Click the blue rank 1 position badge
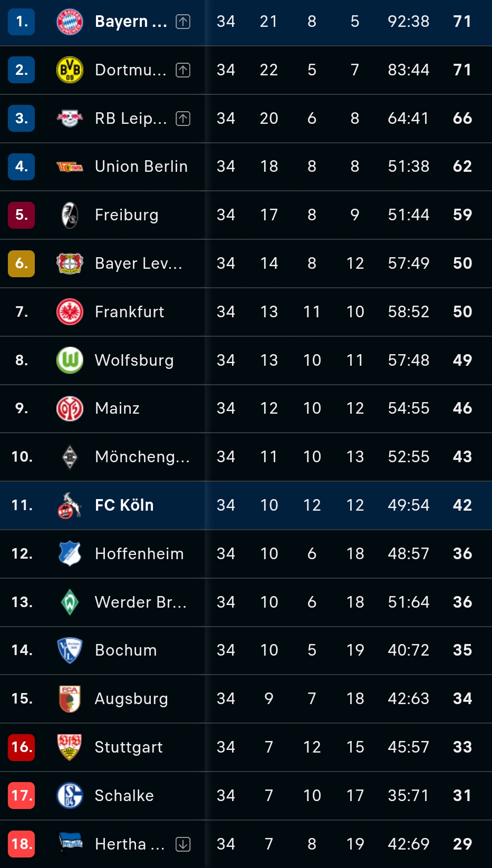This screenshot has height=868, width=492. (x=22, y=22)
